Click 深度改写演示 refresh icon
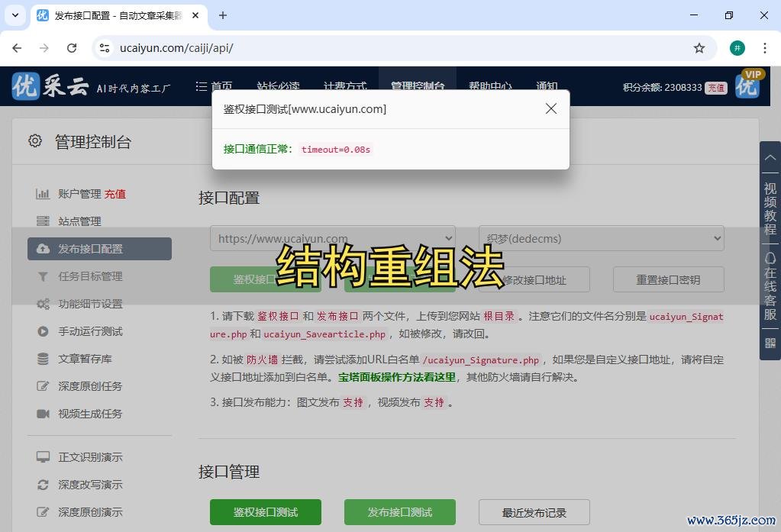 click(43, 485)
